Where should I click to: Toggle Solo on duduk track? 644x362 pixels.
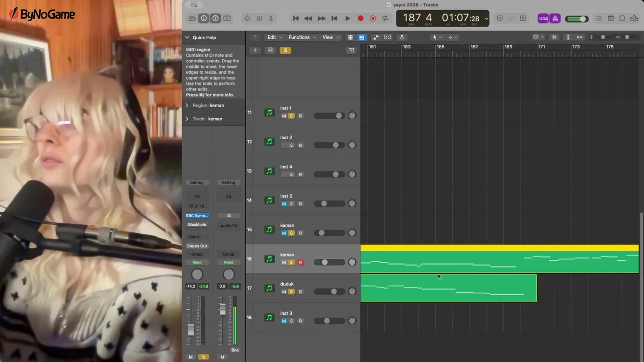tap(291, 292)
